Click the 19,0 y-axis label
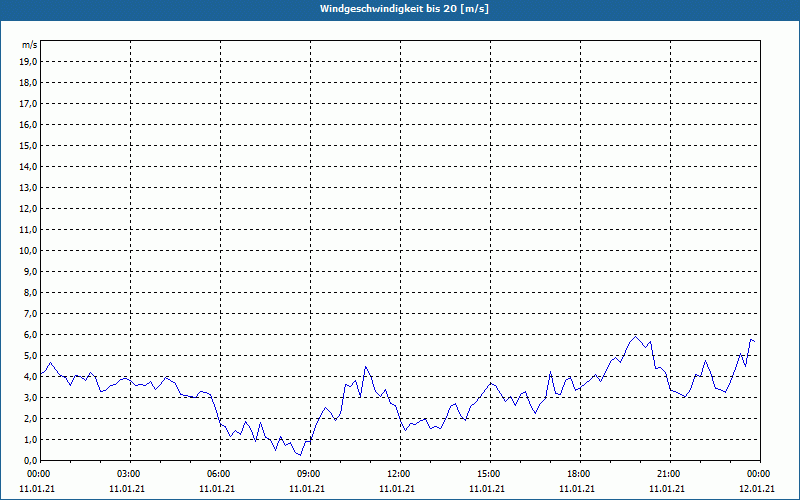This screenshot has width=800, height=500. click(x=28, y=62)
